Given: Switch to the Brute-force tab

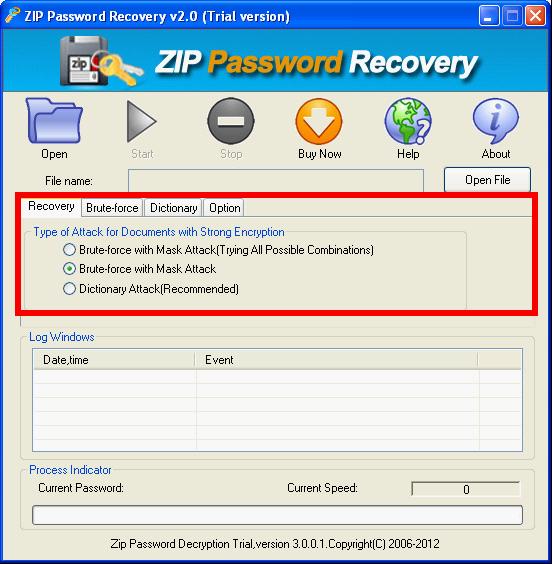Looking at the screenshot, I should click(112, 208).
